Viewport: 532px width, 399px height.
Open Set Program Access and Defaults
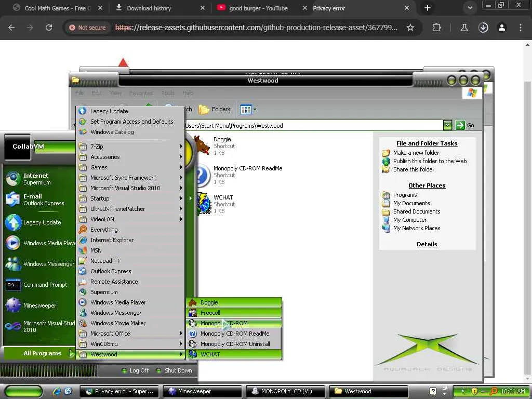coord(130,122)
